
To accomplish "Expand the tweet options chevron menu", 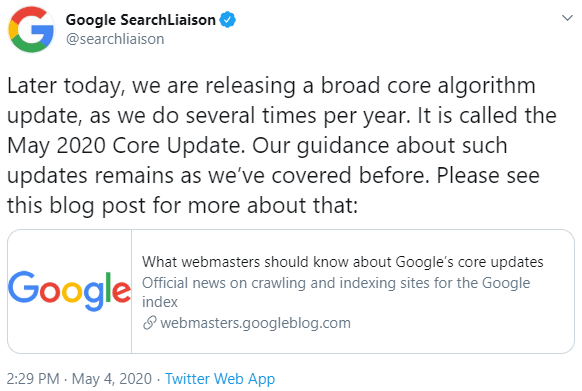I will (x=567, y=17).
